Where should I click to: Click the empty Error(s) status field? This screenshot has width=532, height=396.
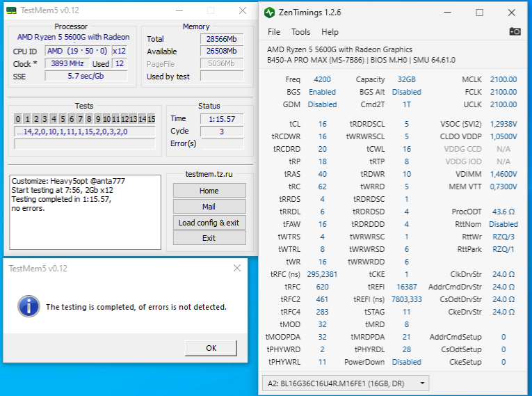(x=222, y=143)
